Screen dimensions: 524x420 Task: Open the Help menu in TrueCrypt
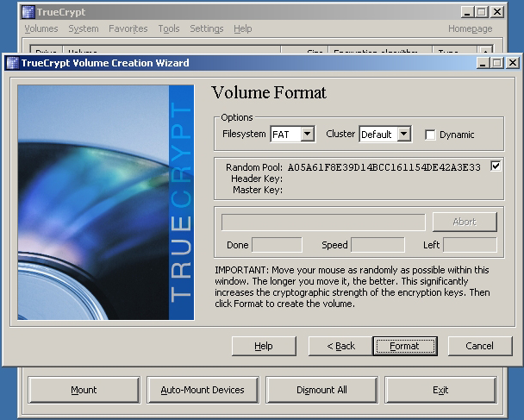click(243, 28)
